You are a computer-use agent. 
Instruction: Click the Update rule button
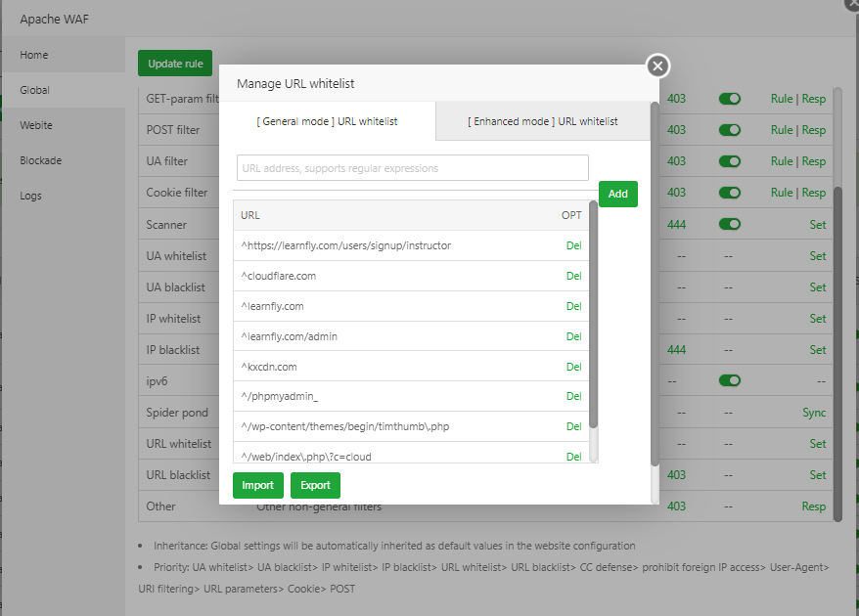[175, 64]
